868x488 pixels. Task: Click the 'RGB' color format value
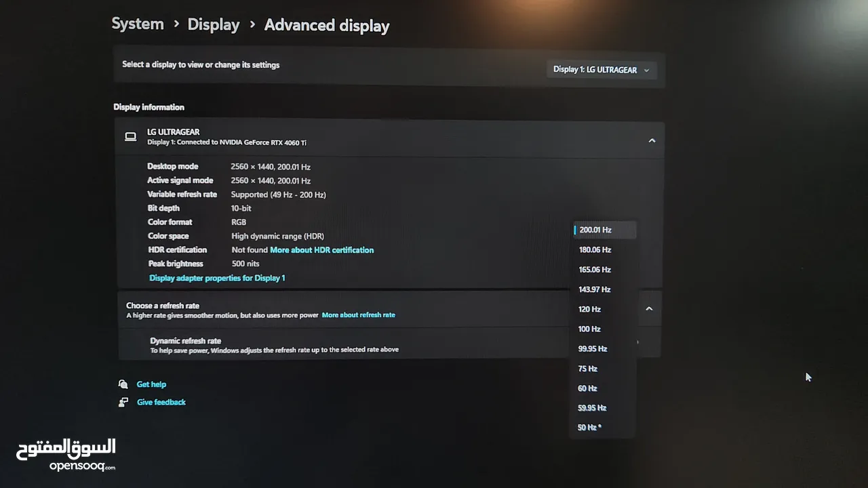pos(239,222)
